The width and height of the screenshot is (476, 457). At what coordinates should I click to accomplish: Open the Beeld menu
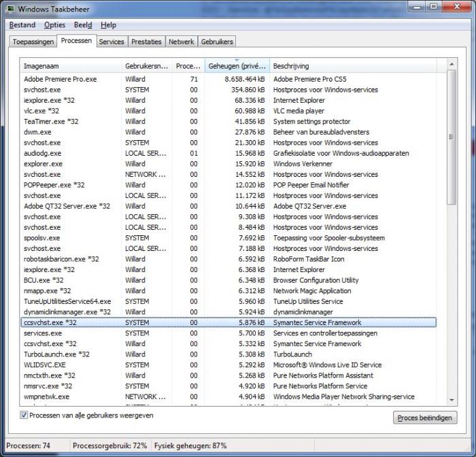pos(83,25)
